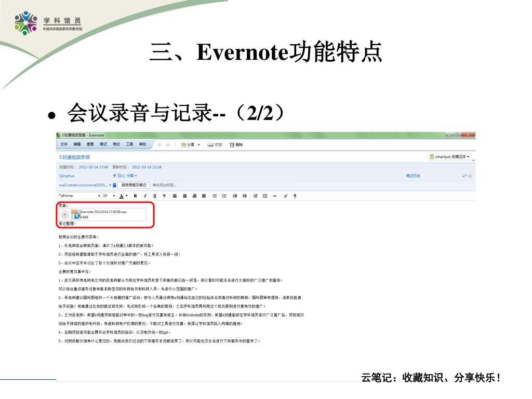The height and width of the screenshot is (399, 532).
Task: Align text right
Action: (194, 196)
